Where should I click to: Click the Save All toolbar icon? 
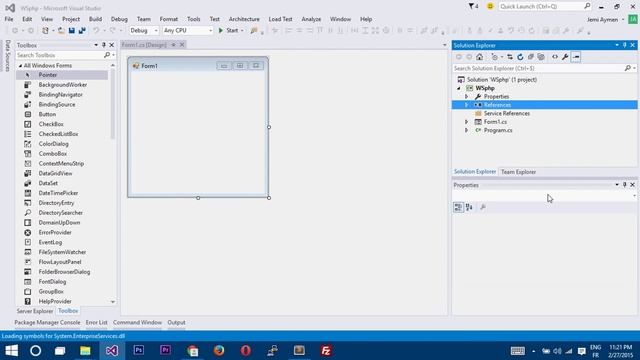click(x=82, y=31)
